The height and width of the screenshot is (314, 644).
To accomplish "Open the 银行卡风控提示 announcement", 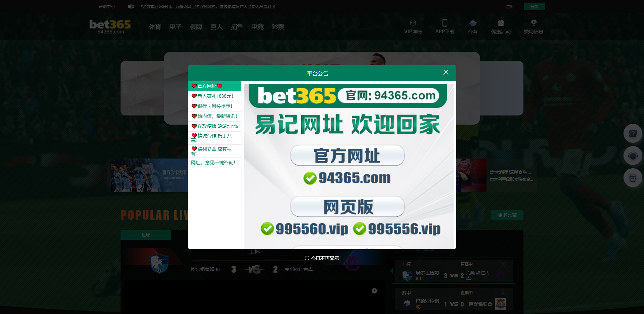I will click(x=214, y=106).
